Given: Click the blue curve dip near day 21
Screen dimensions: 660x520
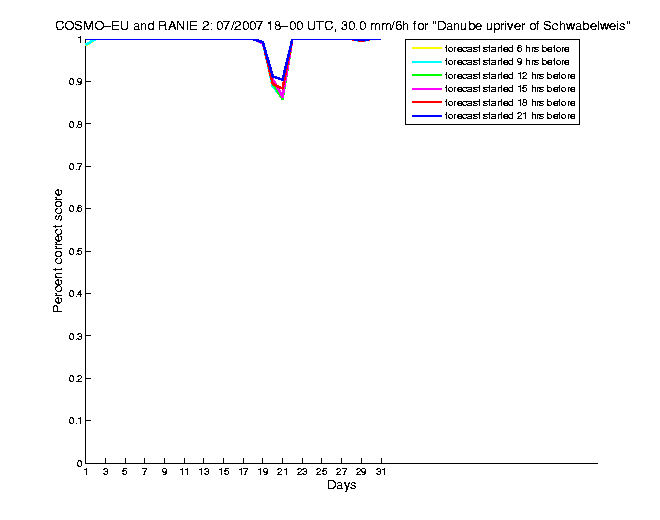Looking at the screenshot, I should (282, 79).
